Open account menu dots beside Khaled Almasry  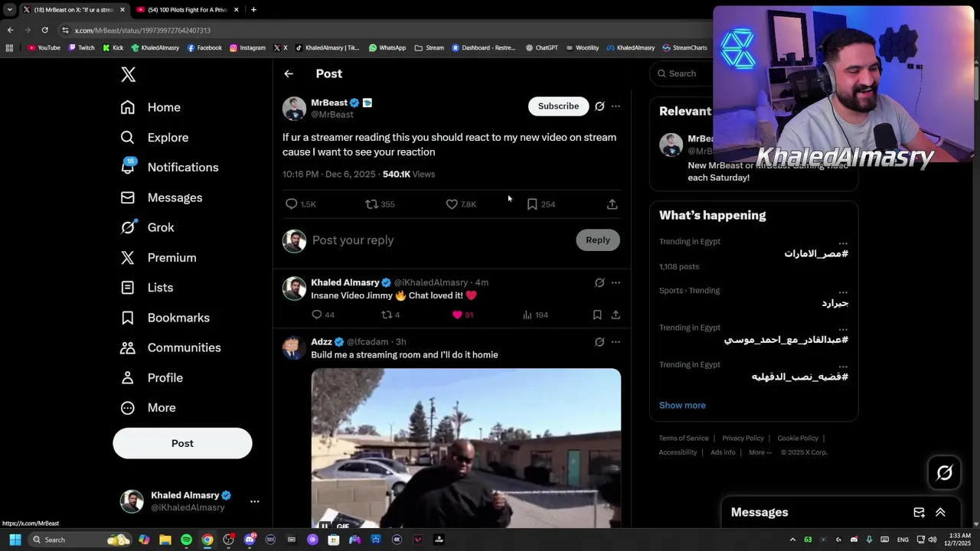pyautogui.click(x=255, y=501)
